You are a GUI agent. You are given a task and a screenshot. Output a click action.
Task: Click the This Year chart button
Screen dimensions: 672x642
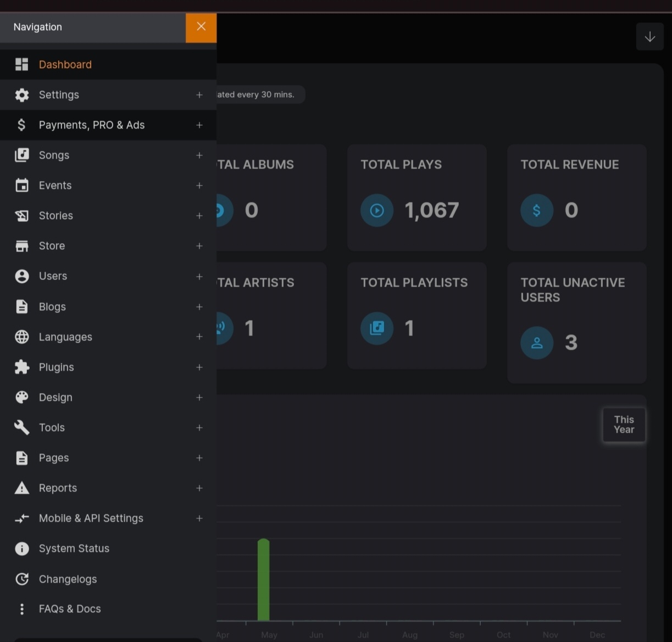(x=624, y=425)
